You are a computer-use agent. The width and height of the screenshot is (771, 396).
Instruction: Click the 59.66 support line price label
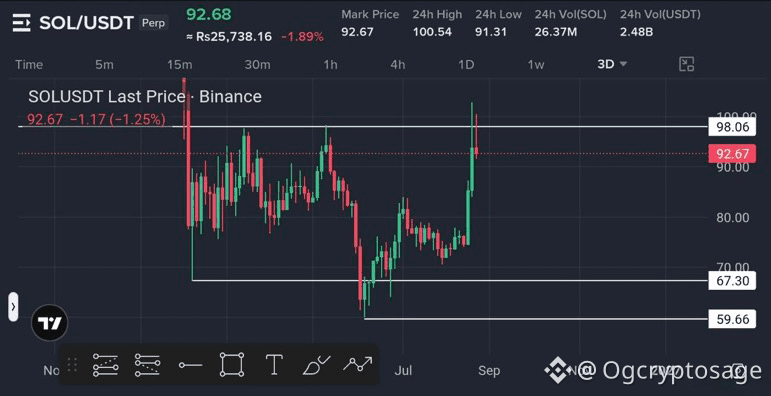click(732, 319)
